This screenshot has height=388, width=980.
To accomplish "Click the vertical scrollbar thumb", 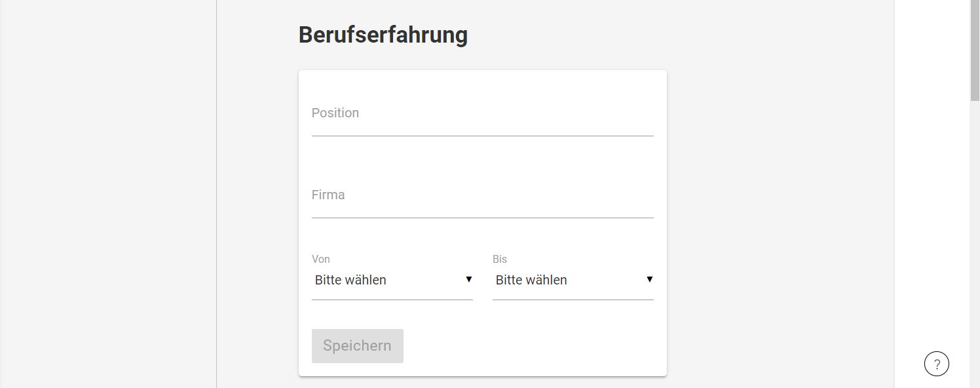I will coord(975,50).
